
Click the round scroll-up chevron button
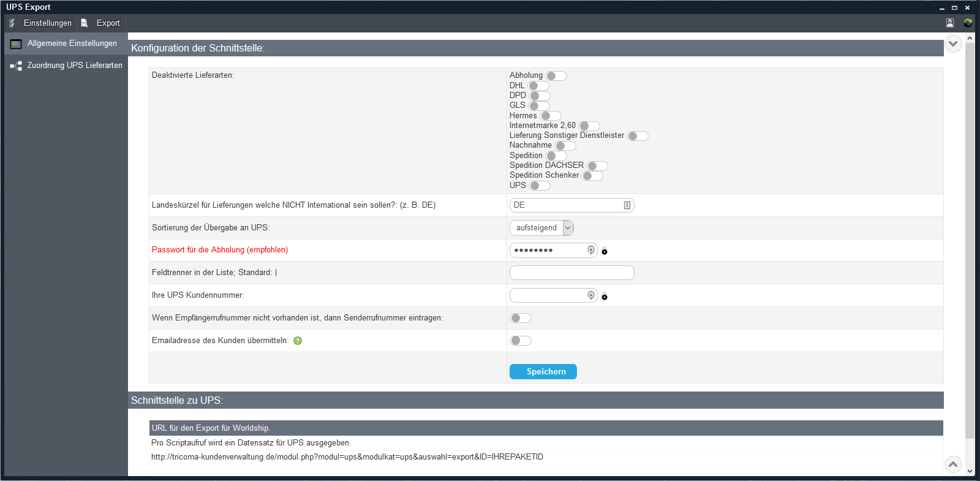(953, 464)
